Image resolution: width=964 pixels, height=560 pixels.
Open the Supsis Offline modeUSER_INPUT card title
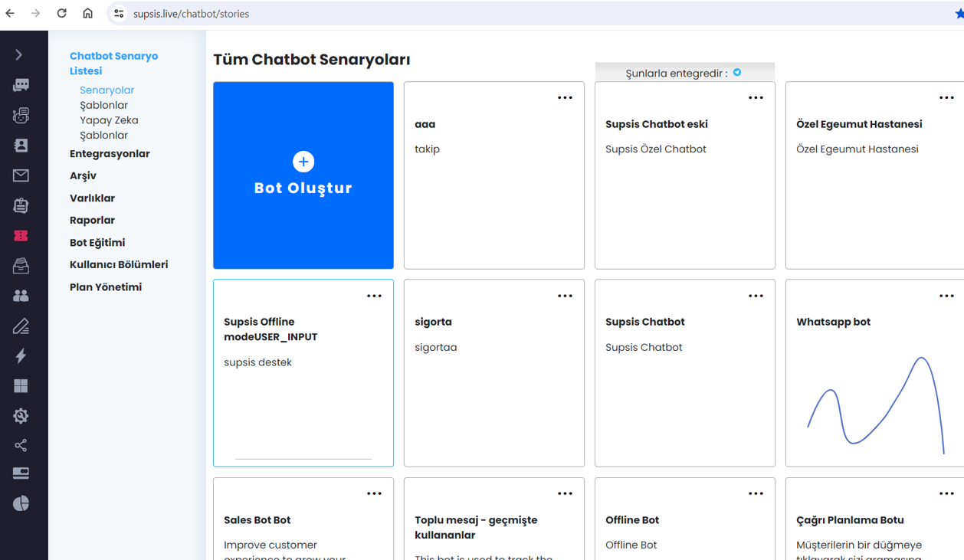tap(271, 329)
